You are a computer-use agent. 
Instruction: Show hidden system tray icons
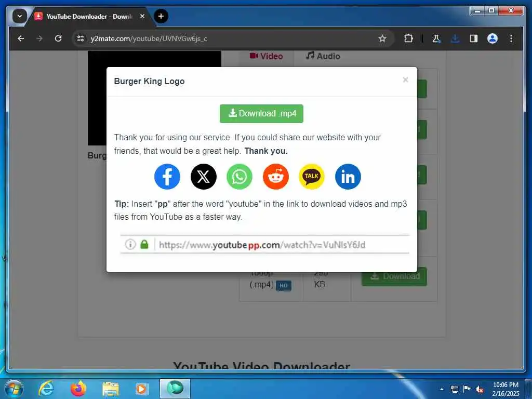click(x=442, y=389)
